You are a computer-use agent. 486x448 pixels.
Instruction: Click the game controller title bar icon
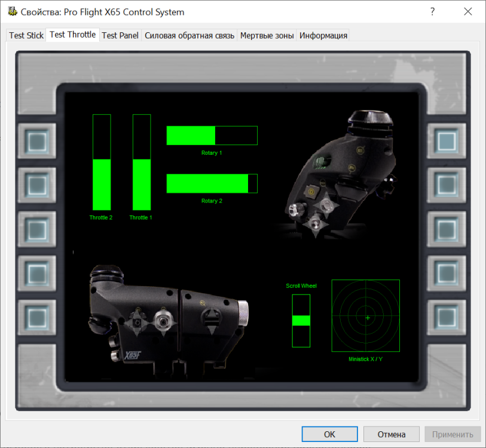13,12
